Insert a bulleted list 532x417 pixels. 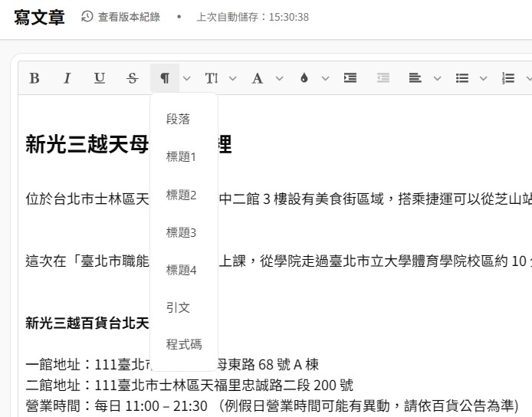[x=461, y=78]
